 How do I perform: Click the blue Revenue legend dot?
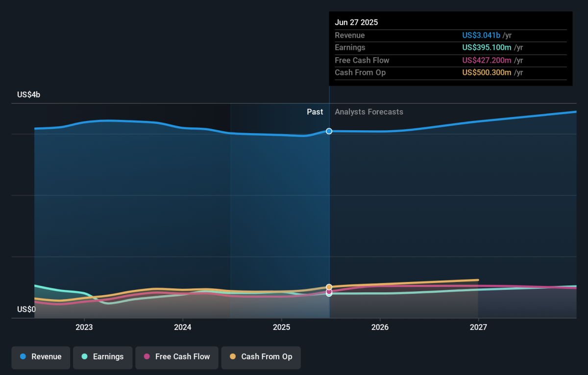[x=23, y=357]
